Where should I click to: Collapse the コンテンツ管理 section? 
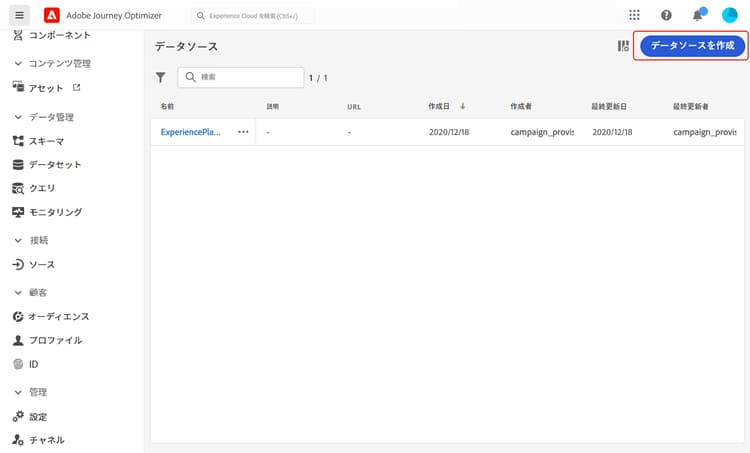(x=18, y=63)
